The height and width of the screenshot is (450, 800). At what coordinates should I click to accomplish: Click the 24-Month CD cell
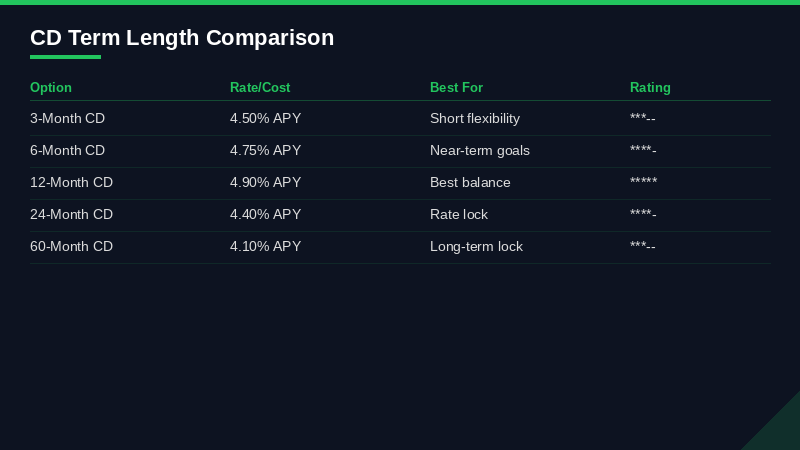71,215
